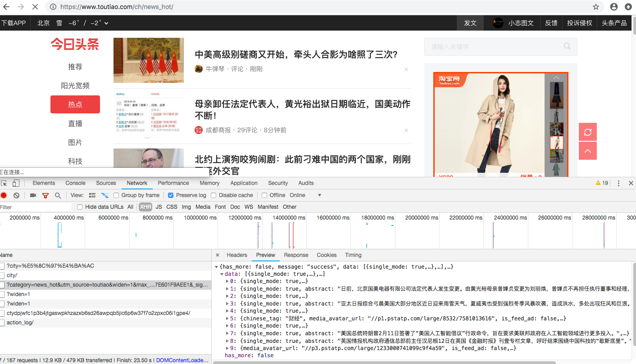
Task: Dismiss the 牛弹琴 article with its x
Action: coord(406,69)
